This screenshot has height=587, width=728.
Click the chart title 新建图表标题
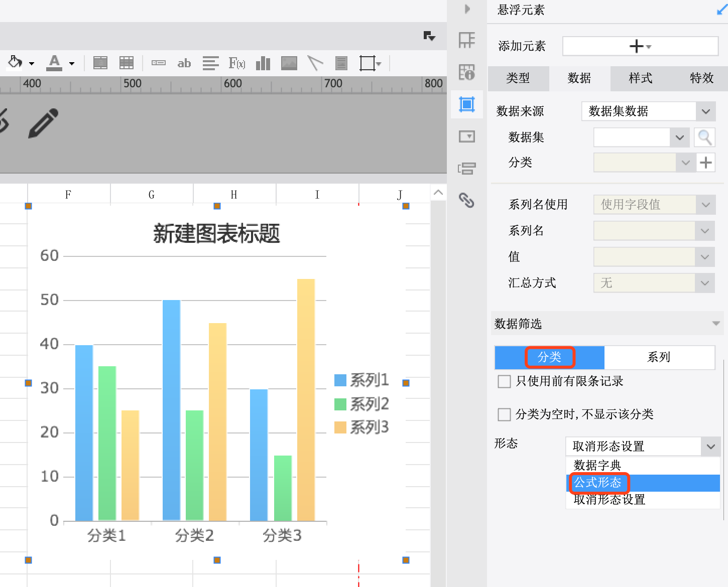tap(216, 234)
